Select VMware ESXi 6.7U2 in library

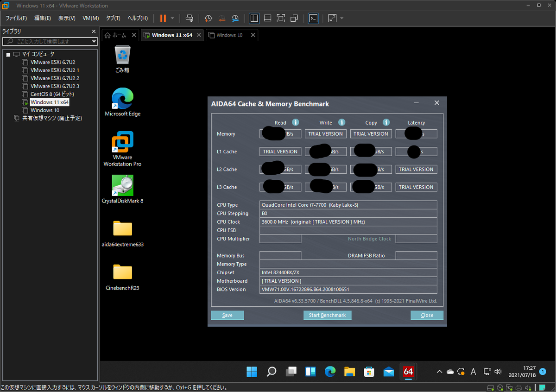[x=52, y=62]
